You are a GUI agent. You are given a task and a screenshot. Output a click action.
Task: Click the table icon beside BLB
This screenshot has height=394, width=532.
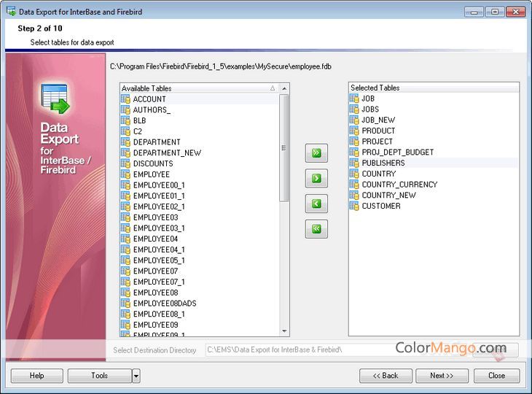click(125, 120)
